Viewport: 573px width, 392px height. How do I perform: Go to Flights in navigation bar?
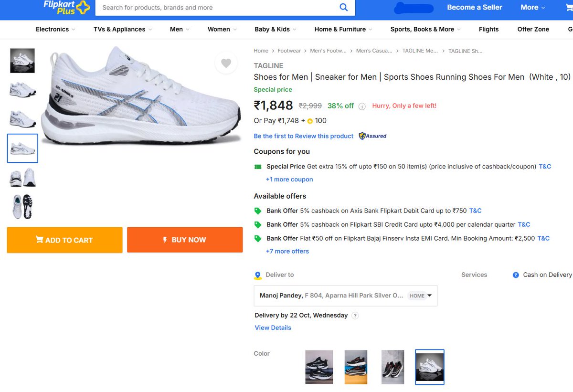point(488,29)
